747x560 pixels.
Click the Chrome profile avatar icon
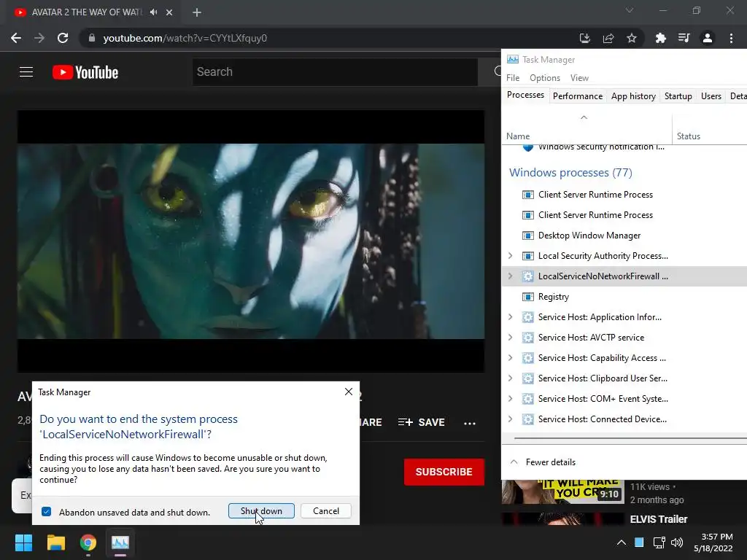coord(708,38)
